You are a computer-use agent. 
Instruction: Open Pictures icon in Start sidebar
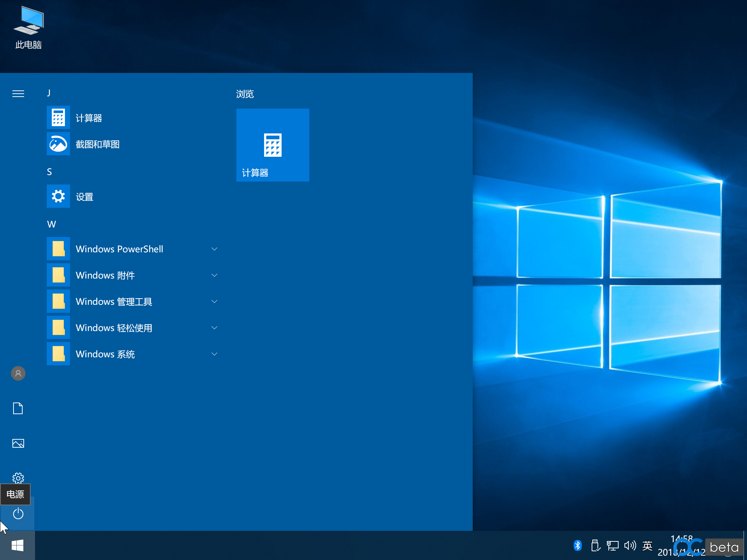click(18, 443)
